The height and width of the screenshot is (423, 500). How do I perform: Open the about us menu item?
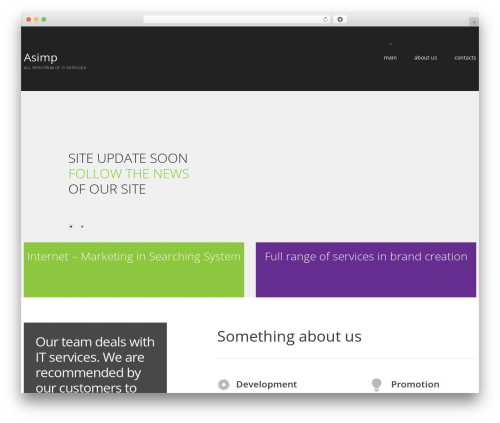[425, 58]
